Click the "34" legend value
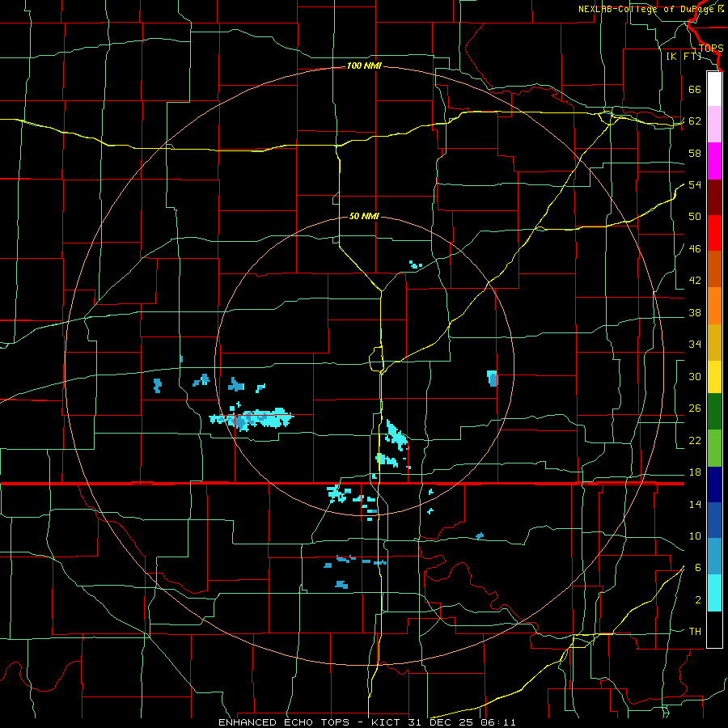This screenshot has width=728, height=728. 695,345
